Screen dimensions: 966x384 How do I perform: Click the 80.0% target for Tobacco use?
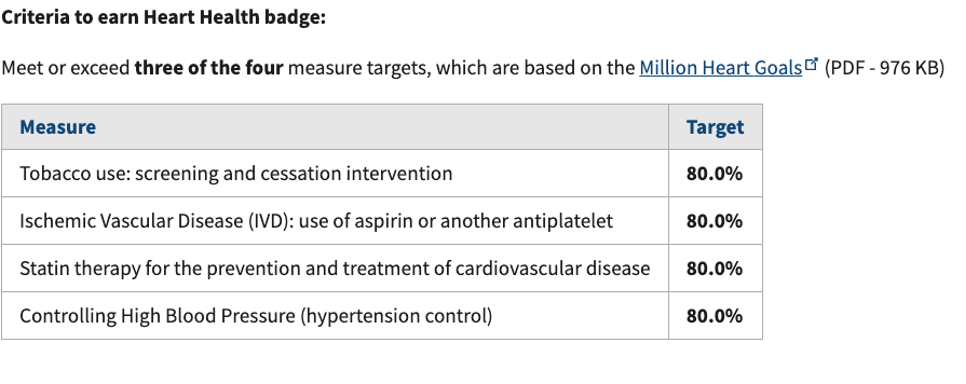tap(715, 174)
